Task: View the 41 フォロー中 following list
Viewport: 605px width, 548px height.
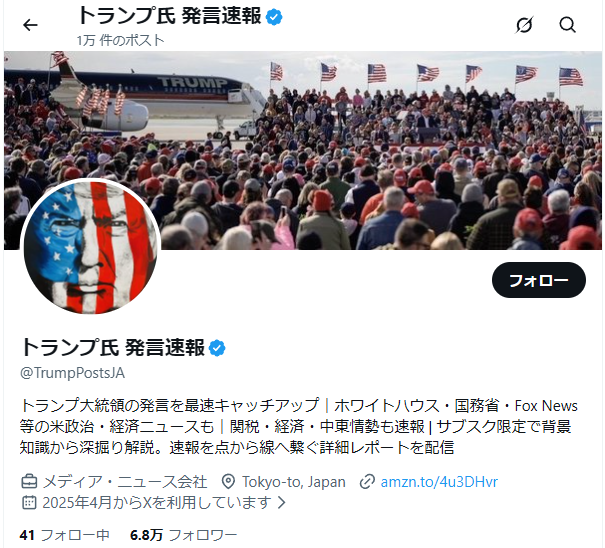Action: (x=64, y=535)
